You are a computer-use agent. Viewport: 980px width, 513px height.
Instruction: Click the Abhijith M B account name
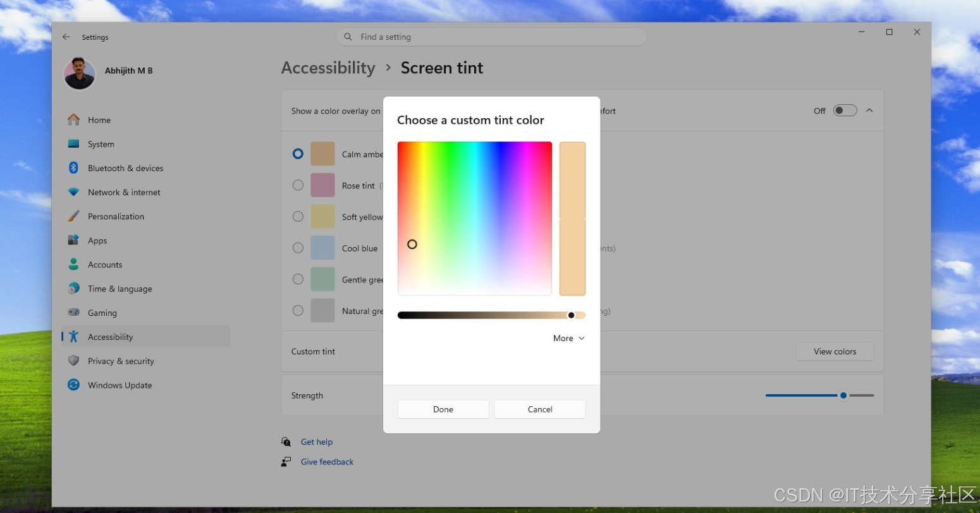coord(129,71)
